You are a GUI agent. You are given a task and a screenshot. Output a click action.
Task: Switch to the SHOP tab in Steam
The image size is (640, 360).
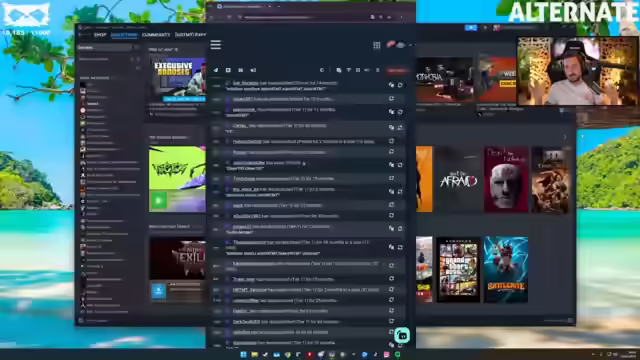100,35
